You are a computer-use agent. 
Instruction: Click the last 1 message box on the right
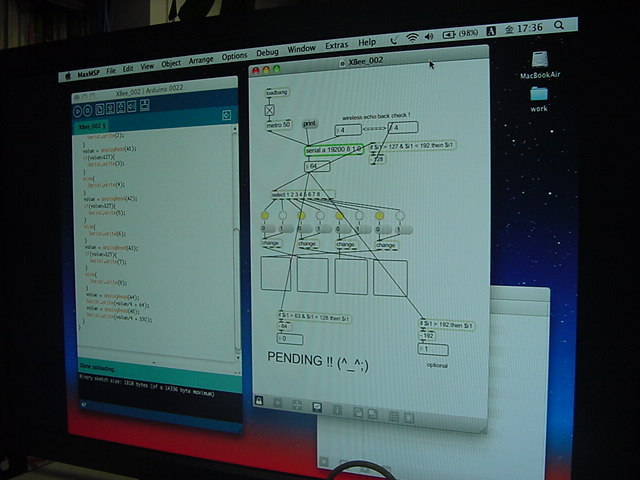[405, 230]
